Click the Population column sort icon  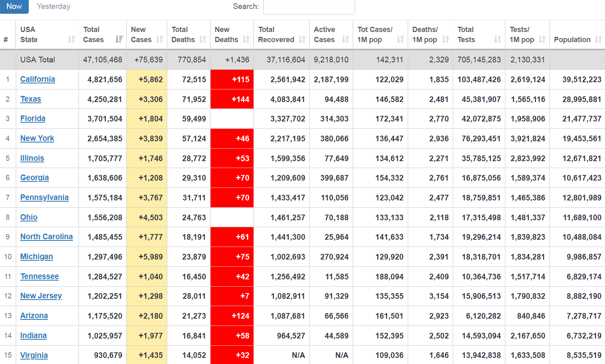coord(598,39)
